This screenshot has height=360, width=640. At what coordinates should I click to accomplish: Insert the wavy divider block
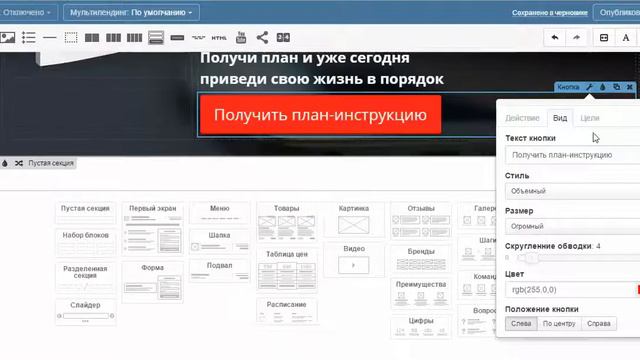tap(198, 38)
